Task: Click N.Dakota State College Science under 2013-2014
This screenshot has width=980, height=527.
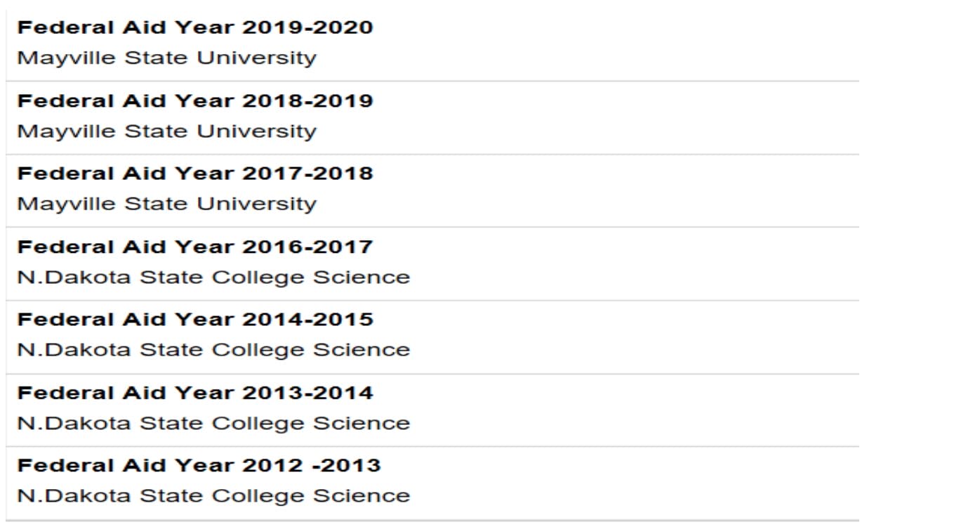Action: (x=213, y=423)
